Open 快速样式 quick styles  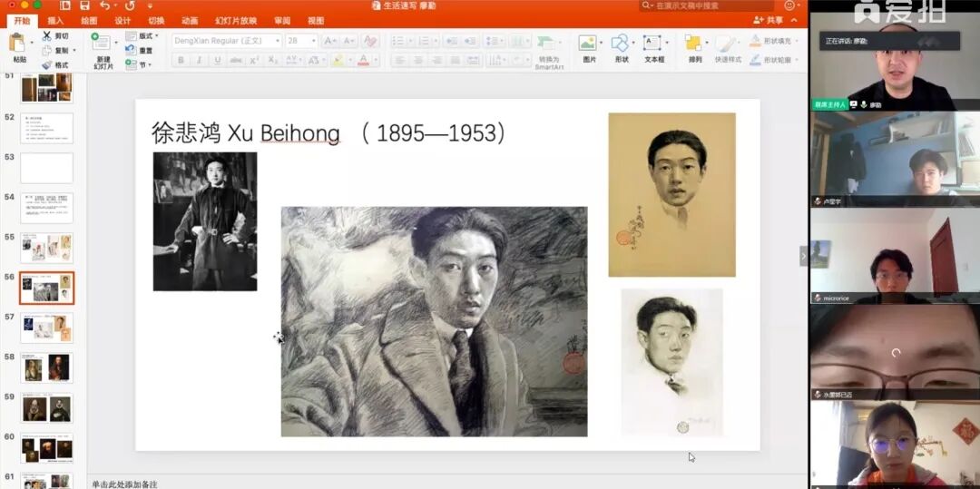[728, 49]
